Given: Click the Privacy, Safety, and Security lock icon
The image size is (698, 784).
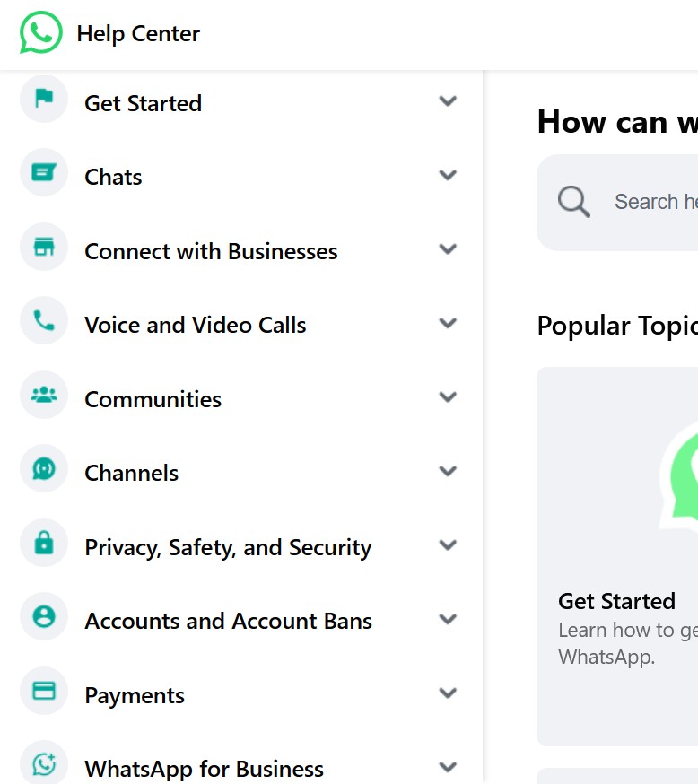Looking at the screenshot, I should (x=44, y=544).
